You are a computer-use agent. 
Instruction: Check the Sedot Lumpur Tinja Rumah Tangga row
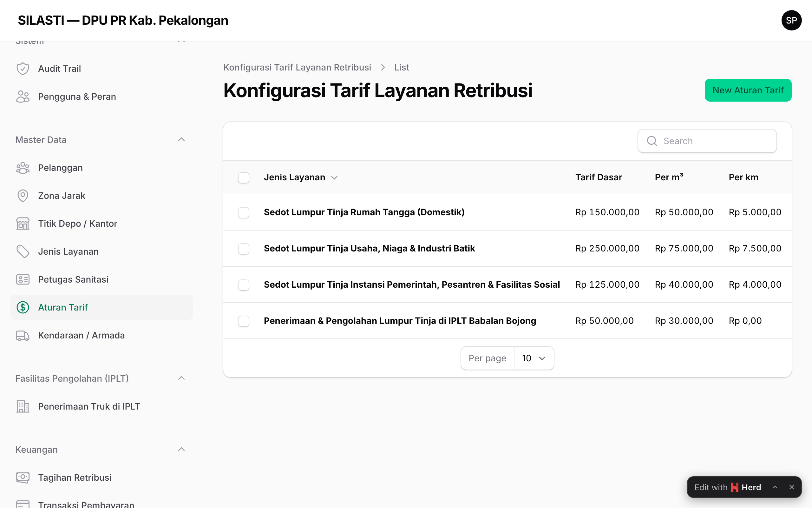(244, 212)
